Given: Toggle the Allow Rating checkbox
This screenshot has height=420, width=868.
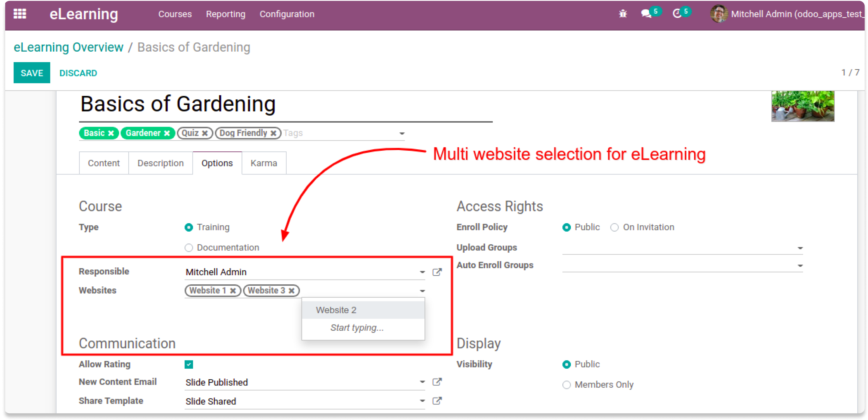Looking at the screenshot, I should point(189,365).
